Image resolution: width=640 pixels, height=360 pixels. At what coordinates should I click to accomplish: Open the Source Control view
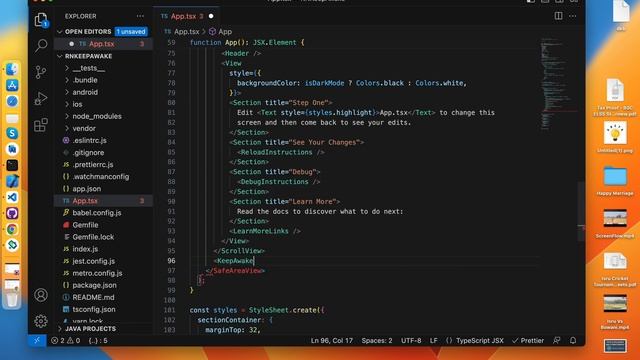pyautogui.click(x=41, y=72)
